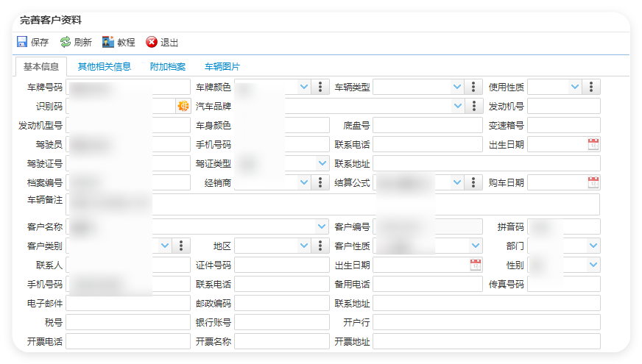Open the more-options dots beside 汽车品牌
The width and height of the screenshot is (642, 364).
tap(474, 106)
